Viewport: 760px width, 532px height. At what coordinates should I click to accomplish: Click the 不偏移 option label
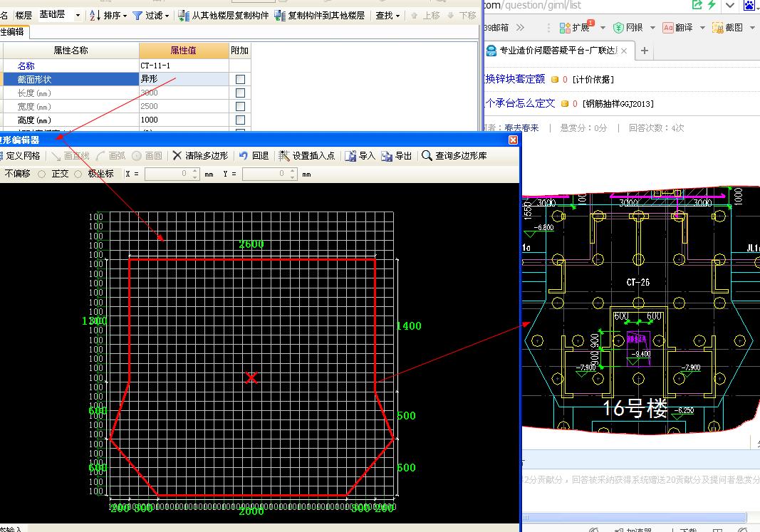[x=17, y=174]
